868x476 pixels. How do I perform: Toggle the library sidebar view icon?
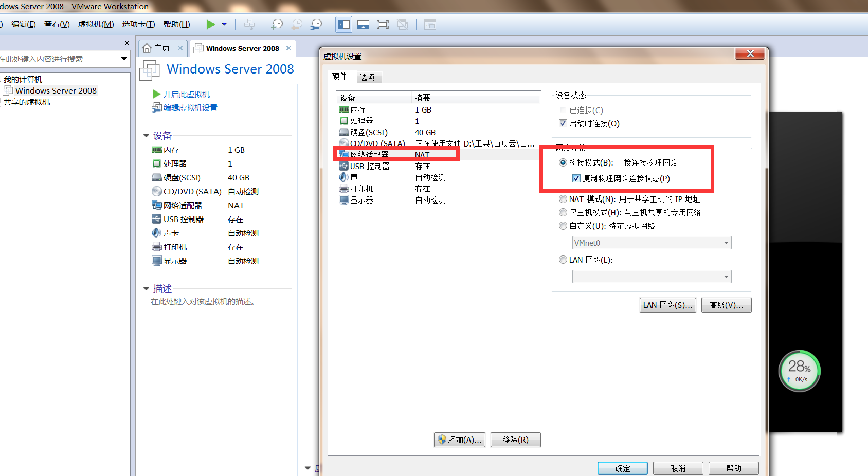(x=343, y=24)
